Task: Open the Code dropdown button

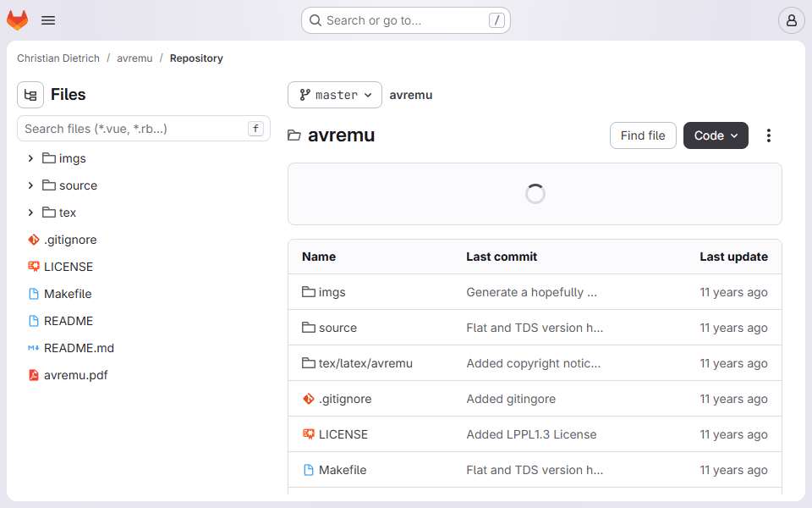Action: (x=716, y=135)
